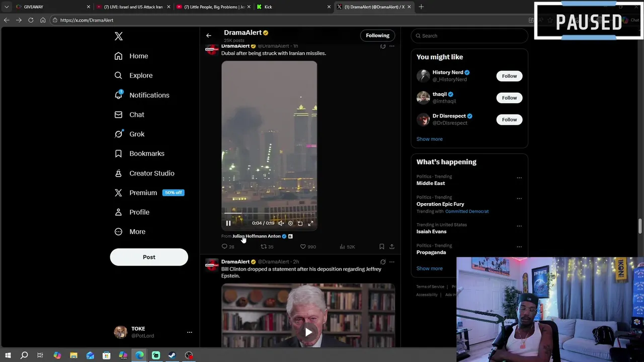The image size is (644, 362).
Task: Bookmark the Dubai missiles post
Action: click(381, 246)
